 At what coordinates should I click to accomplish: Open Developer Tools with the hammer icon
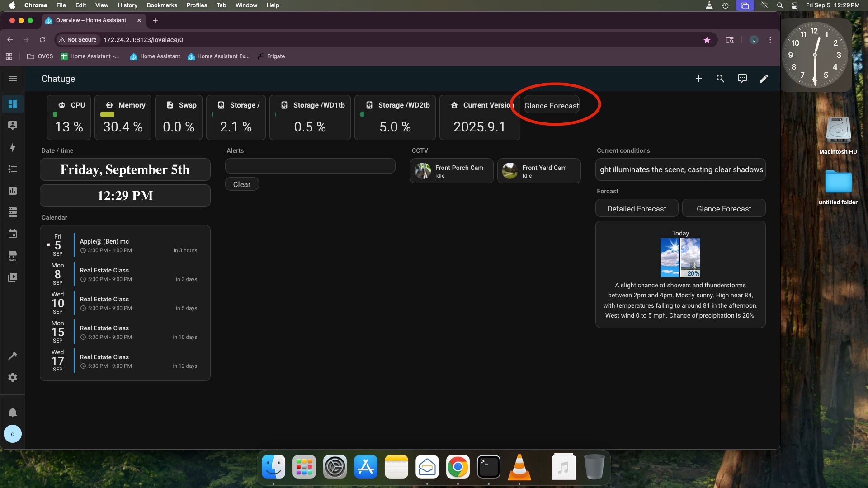click(13, 356)
